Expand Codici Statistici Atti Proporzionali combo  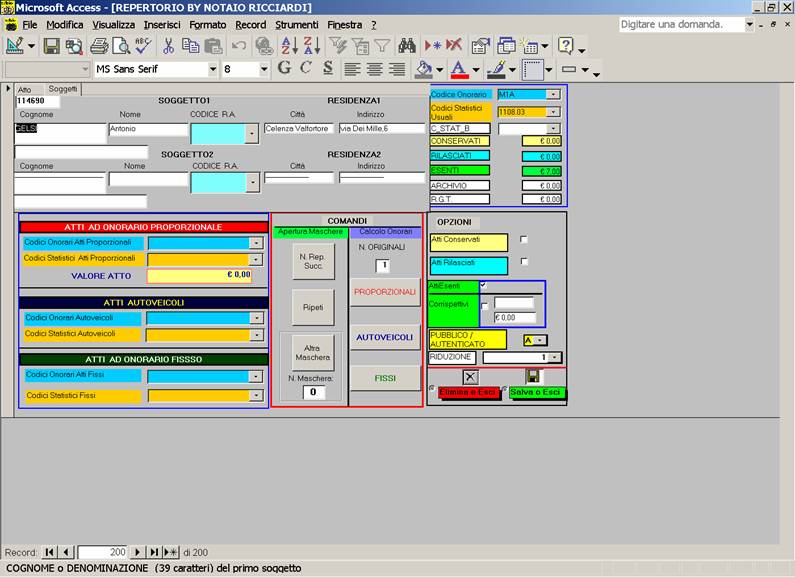point(257,260)
